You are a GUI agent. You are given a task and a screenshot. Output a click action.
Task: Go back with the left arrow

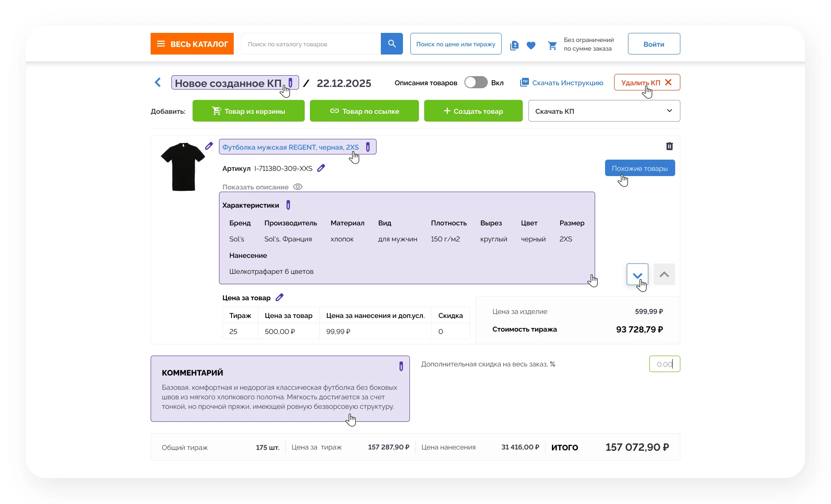click(x=158, y=82)
